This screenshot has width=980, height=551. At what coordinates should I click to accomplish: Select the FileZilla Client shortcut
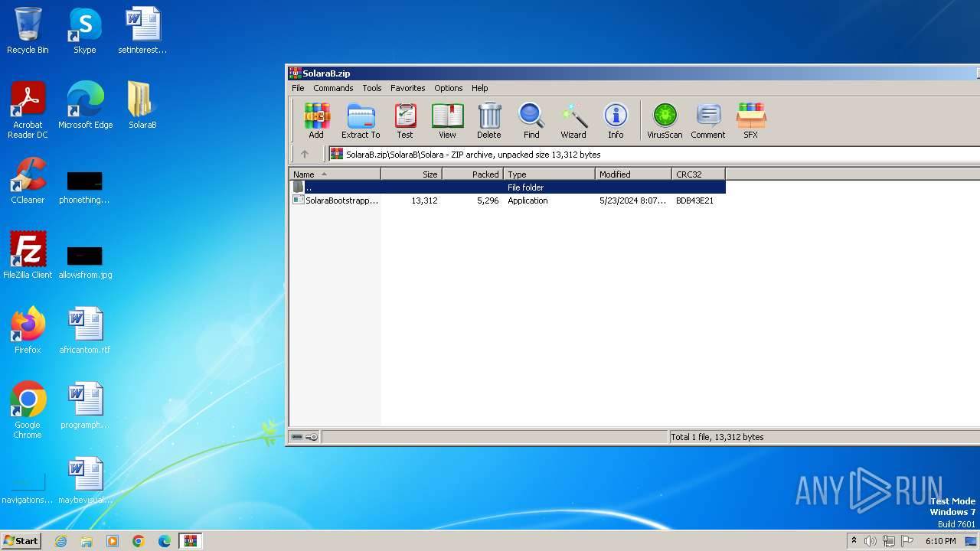click(x=28, y=256)
